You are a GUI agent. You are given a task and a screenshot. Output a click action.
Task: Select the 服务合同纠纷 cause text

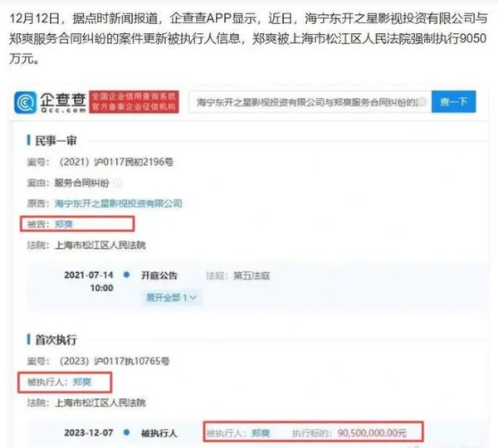click(81, 183)
